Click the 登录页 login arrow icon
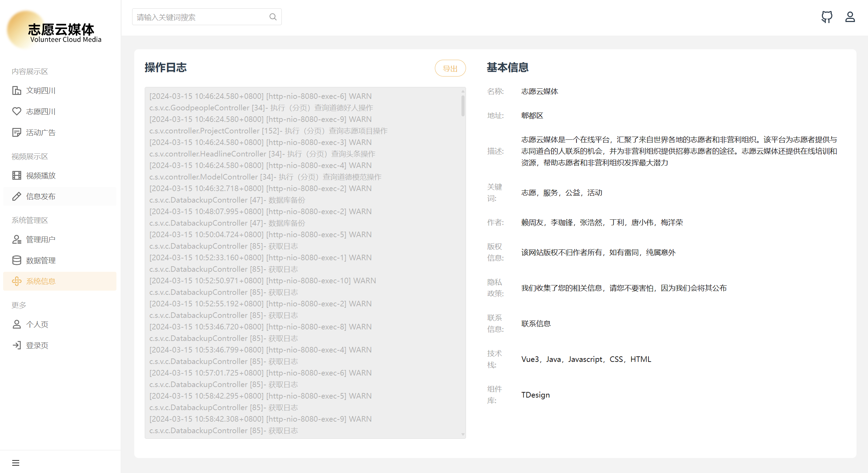Screen dimensions: 868x473 point(16,345)
